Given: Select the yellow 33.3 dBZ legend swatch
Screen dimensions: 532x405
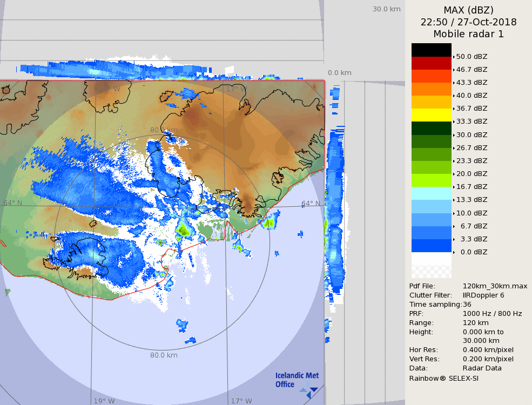Looking at the screenshot, I should pyautogui.click(x=431, y=115).
